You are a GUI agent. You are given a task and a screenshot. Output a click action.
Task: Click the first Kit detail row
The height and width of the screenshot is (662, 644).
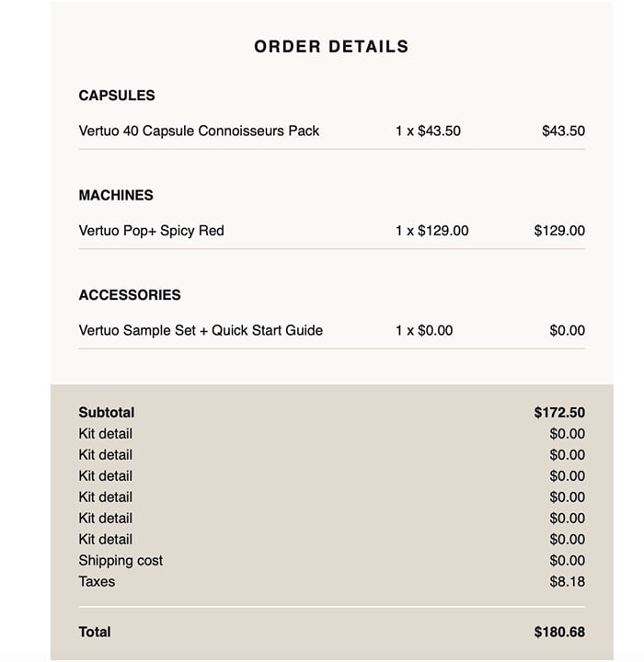pyautogui.click(x=332, y=434)
